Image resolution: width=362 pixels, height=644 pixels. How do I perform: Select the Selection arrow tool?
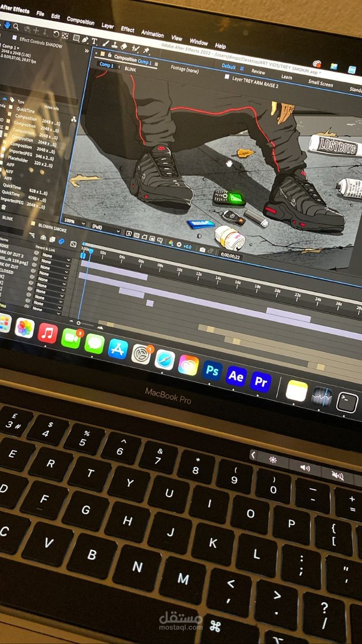tap(1, 24)
